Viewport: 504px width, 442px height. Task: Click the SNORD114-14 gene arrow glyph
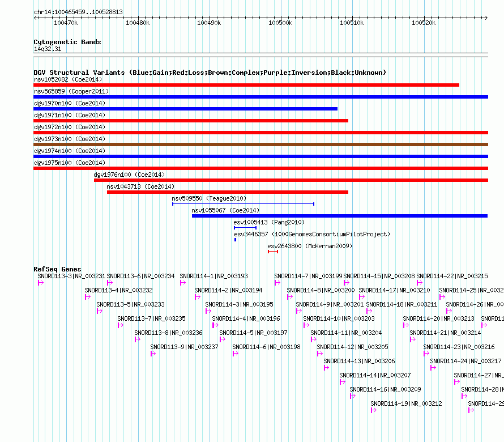tap(343, 382)
